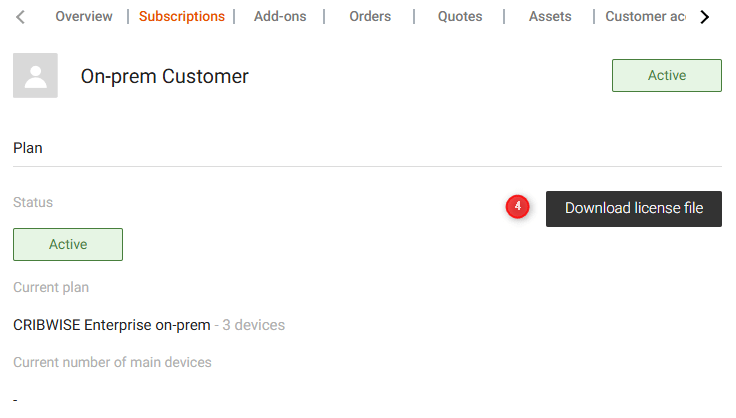Open the Overview tab
The width and height of the screenshot is (736, 418).
click(x=91, y=17)
